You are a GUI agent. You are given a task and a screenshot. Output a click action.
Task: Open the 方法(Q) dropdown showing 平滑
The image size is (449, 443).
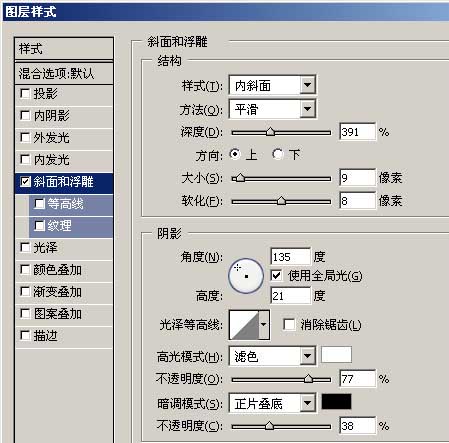tap(272, 109)
